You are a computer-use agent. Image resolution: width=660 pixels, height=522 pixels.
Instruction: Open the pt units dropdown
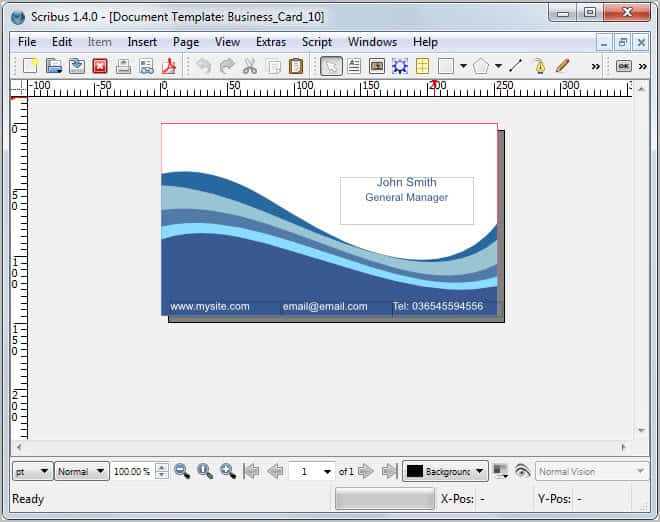[x=32, y=471]
